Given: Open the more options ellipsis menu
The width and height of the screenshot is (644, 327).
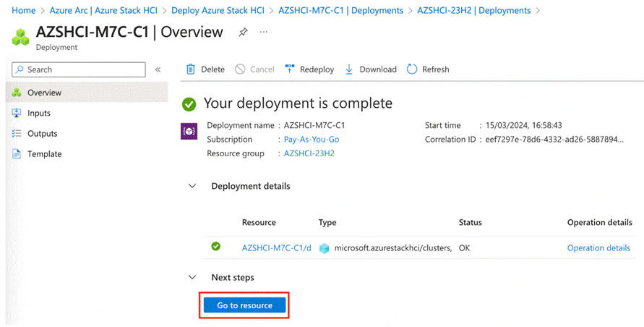Looking at the screenshot, I should (x=263, y=33).
